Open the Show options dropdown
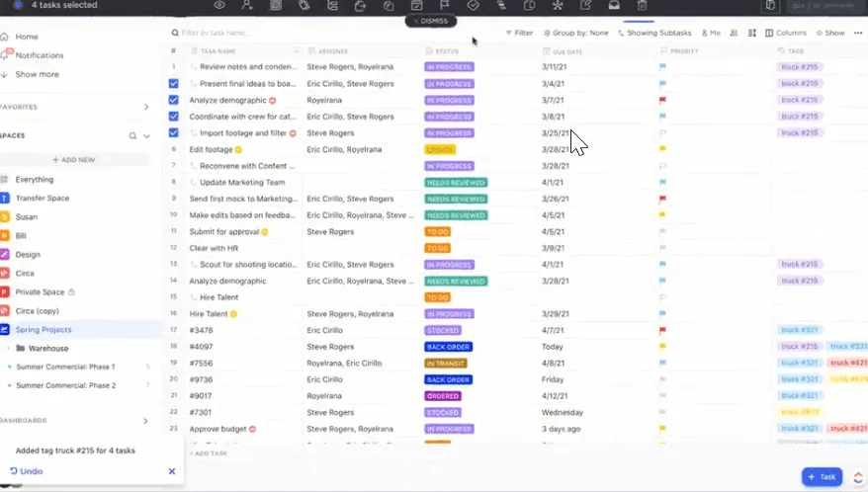 tap(830, 34)
